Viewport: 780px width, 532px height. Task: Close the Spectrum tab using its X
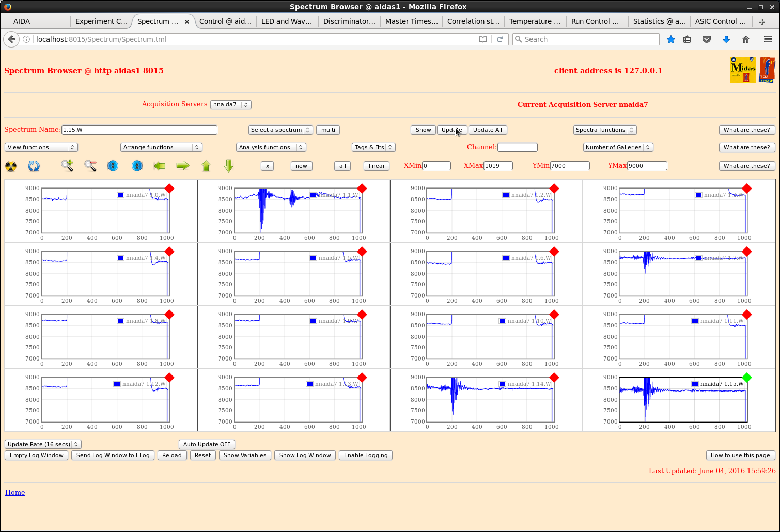click(x=187, y=22)
